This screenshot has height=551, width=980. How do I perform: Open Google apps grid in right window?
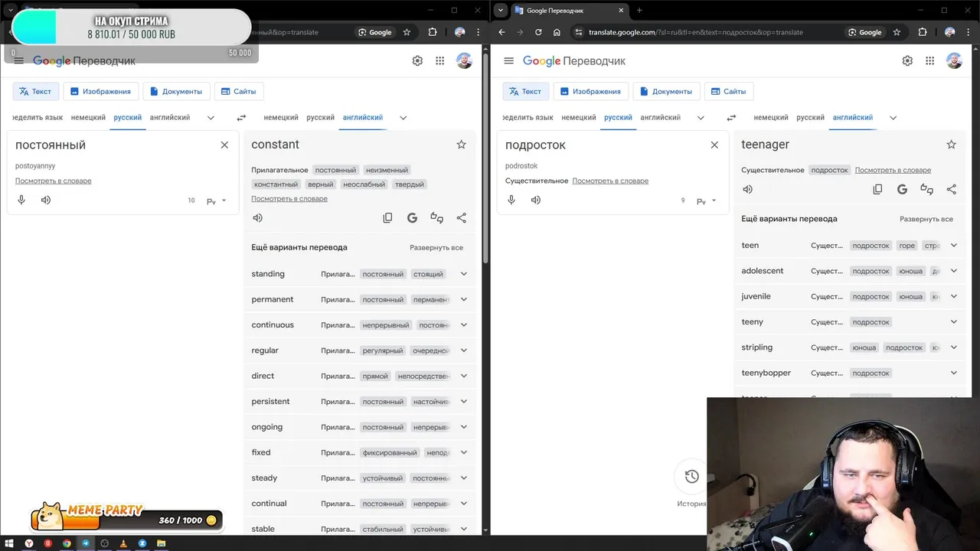coord(929,60)
